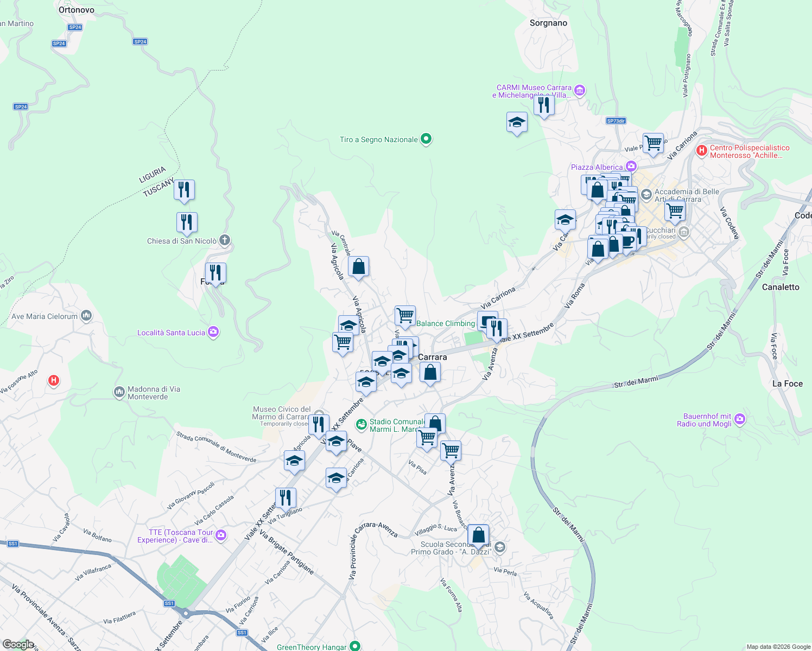Click the shopping bag icon near Scuola 'A. Dazzi'
The height and width of the screenshot is (651, 812).
click(x=478, y=533)
